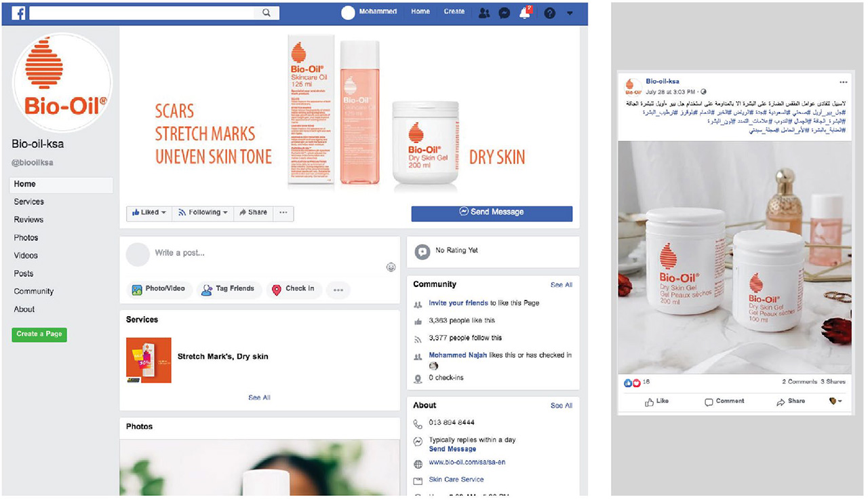
Task: Open the Messenger icon in top bar
Action: click(x=504, y=12)
